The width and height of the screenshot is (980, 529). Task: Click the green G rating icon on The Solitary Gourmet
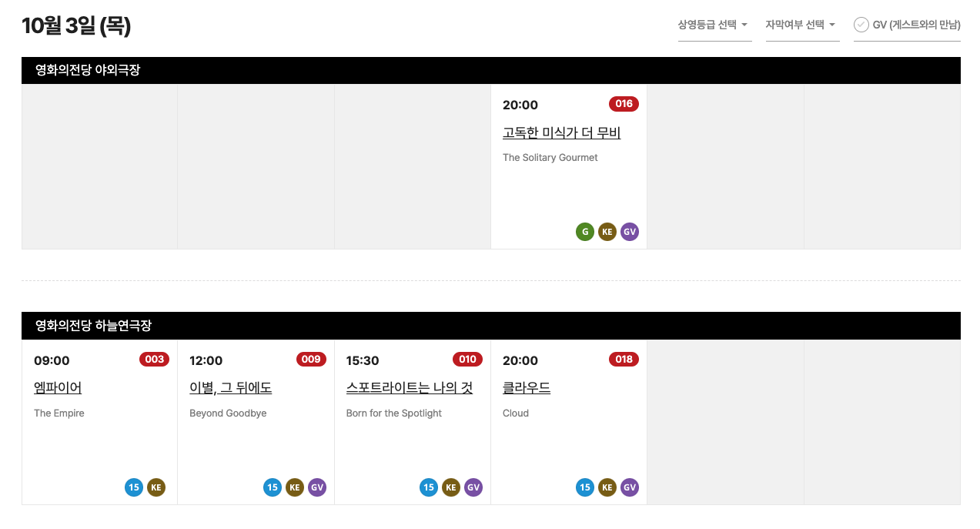coord(585,232)
